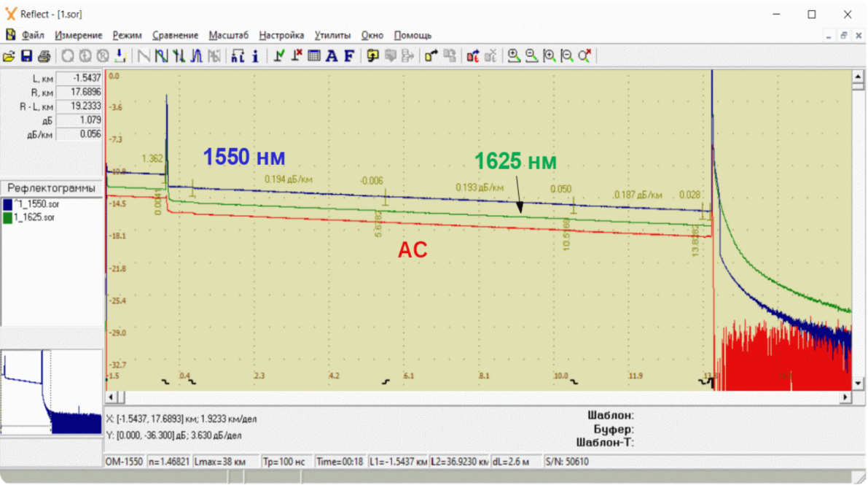Screen dimensions: 868x485
Task: Click the n=1.46821 status bar entry
Action: (x=169, y=462)
